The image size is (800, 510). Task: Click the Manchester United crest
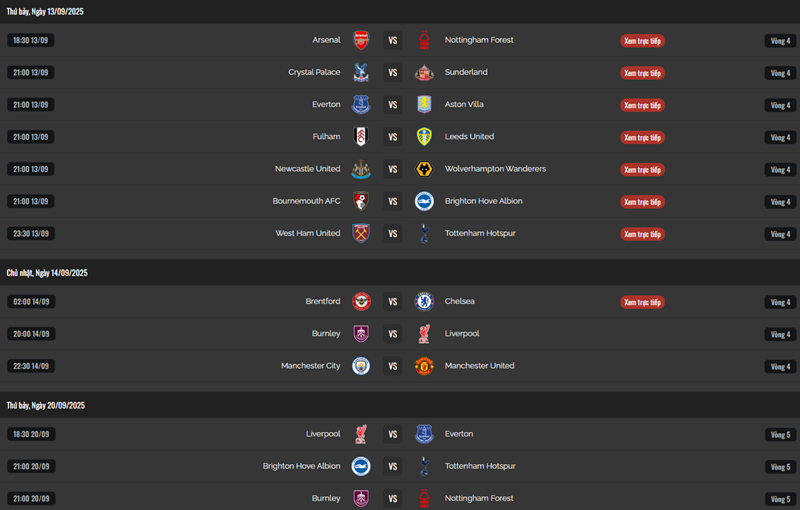pyautogui.click(x=424, y=366)
